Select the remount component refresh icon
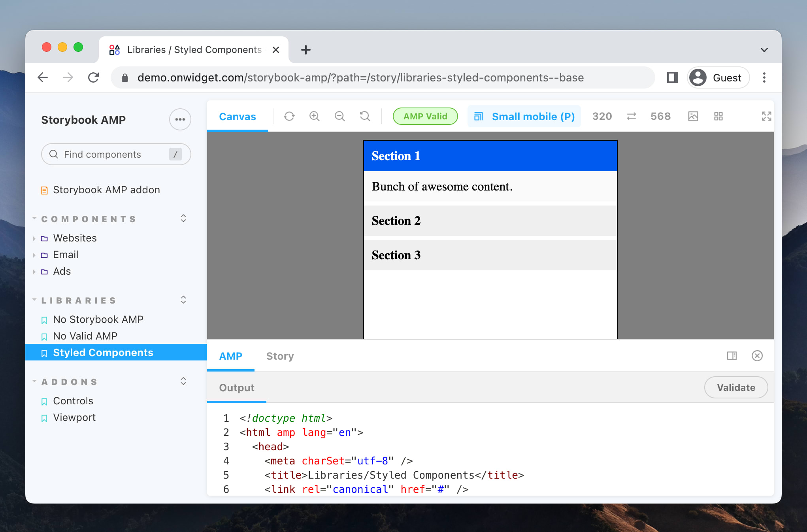The width and height of the screenshot is (807, 532). pos(289,116)
